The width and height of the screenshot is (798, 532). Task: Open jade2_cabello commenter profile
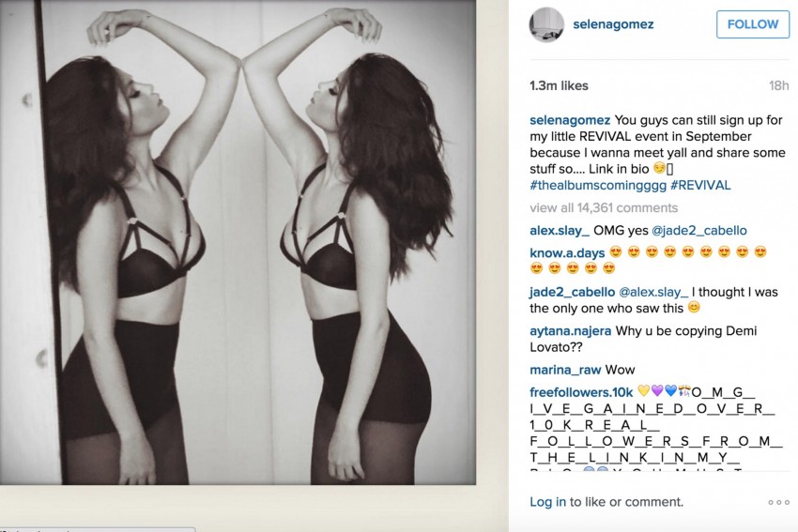point(572,292)
